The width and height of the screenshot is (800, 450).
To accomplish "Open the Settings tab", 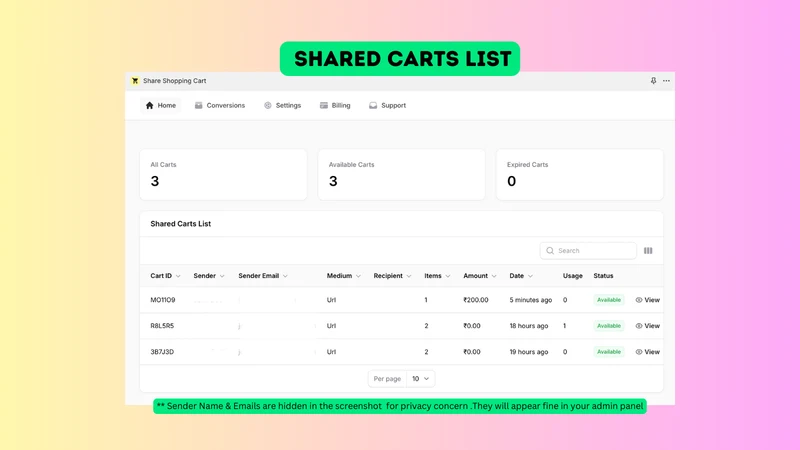I will click(282, 105).
